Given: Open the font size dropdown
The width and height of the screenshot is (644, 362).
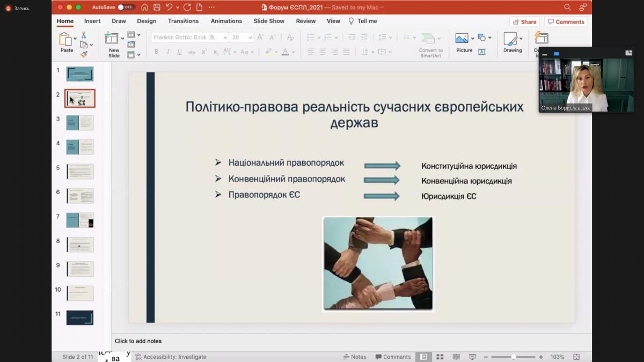Looking at the screenshot, I should (x=251, y=38).
